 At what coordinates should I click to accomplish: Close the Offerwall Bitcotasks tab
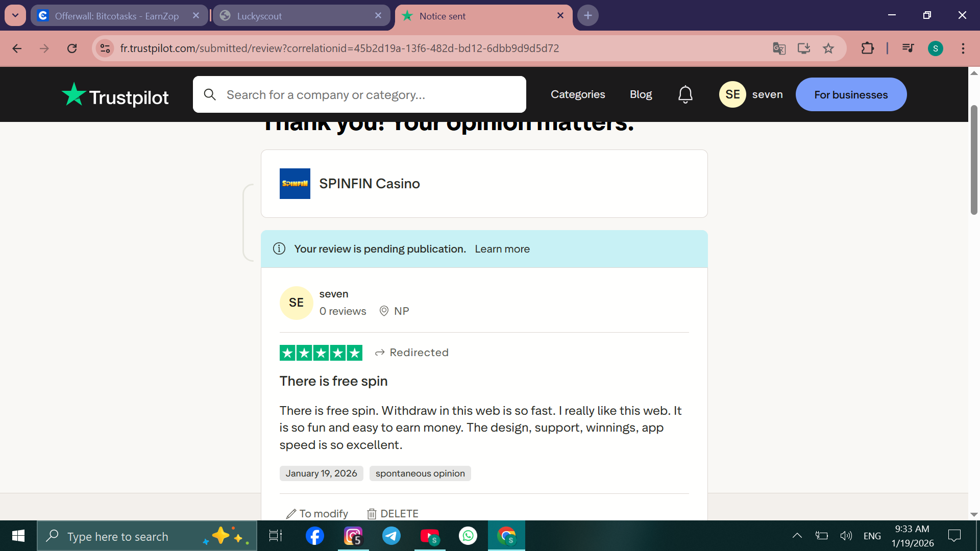(x=196, y=16)
